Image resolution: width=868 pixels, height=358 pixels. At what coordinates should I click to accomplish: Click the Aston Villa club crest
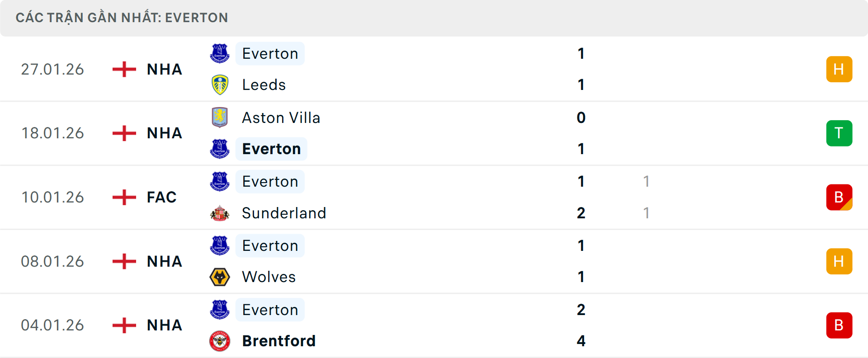pos(220,118)
